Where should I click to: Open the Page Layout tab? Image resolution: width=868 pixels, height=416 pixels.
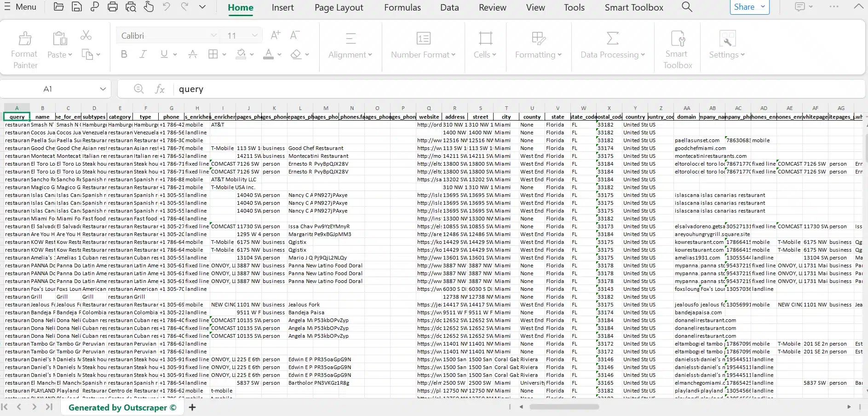[339, 7]
